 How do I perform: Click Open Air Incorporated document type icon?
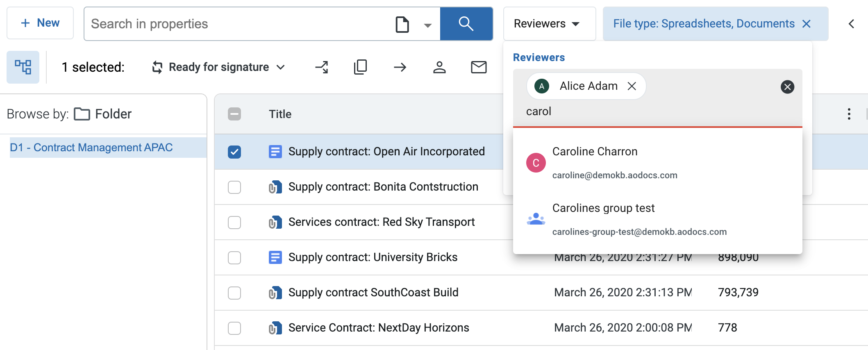[275, 152]
